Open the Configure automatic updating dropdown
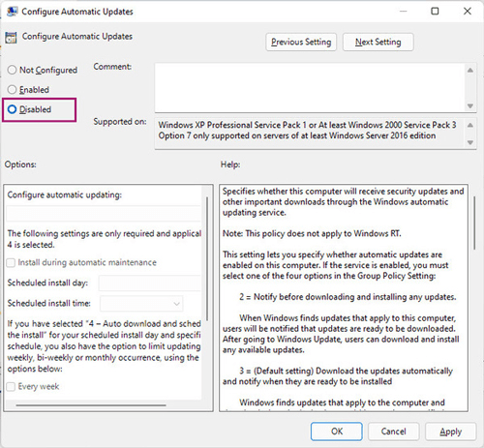This screenshot has height=448, width=484. point(104,213)
